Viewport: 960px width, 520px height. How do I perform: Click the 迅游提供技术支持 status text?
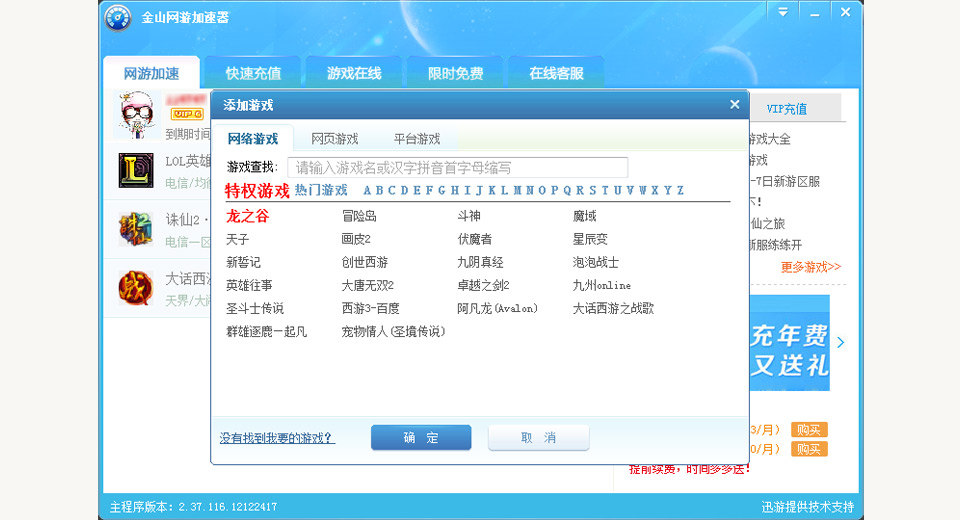coord(808,507)
